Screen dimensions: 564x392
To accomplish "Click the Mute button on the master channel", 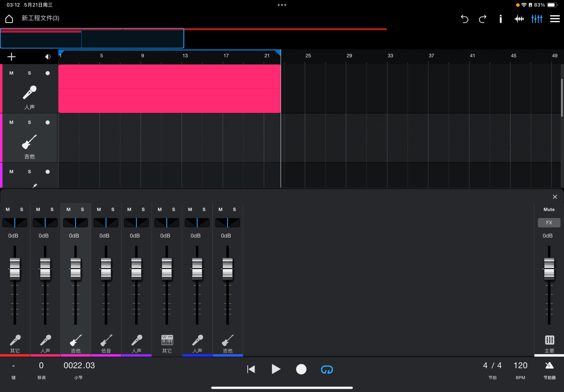I will (x=549, y=209).
